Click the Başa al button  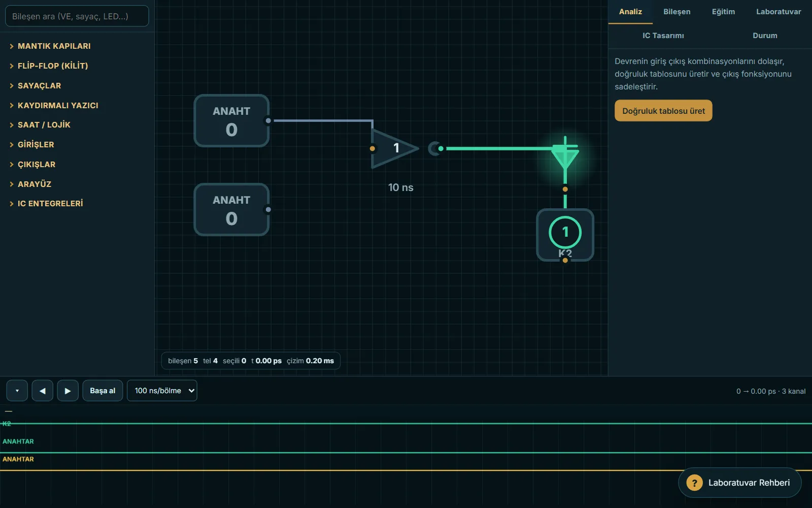coord(103,391)
